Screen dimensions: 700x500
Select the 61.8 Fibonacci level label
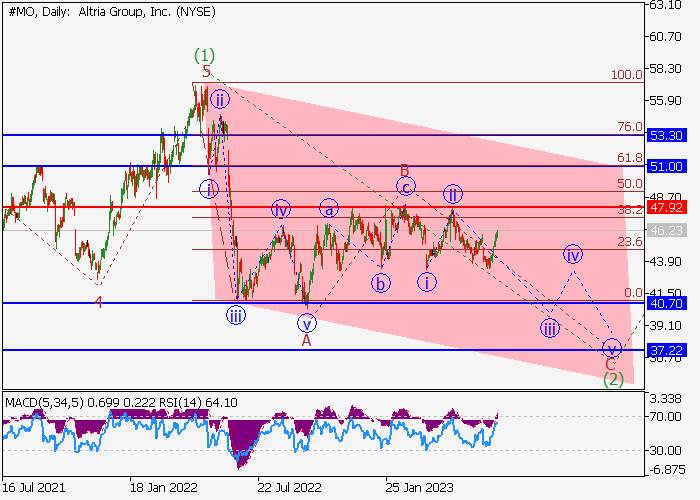pyautogui.click(x=630, y=158)
